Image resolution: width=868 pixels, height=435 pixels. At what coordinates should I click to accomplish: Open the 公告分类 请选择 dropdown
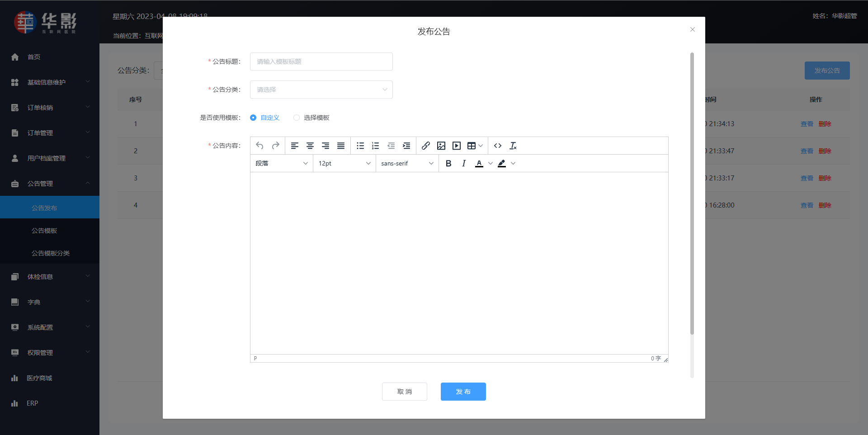321,90
